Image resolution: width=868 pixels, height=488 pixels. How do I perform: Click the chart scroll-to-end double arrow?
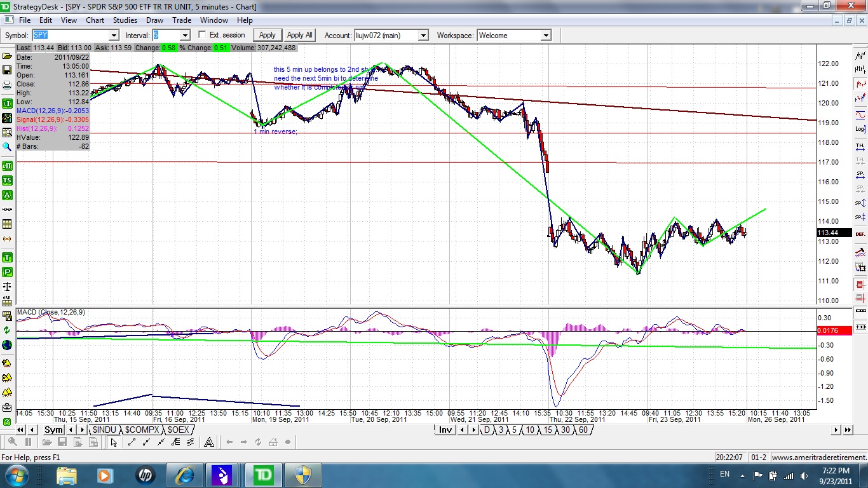[848, 430]
